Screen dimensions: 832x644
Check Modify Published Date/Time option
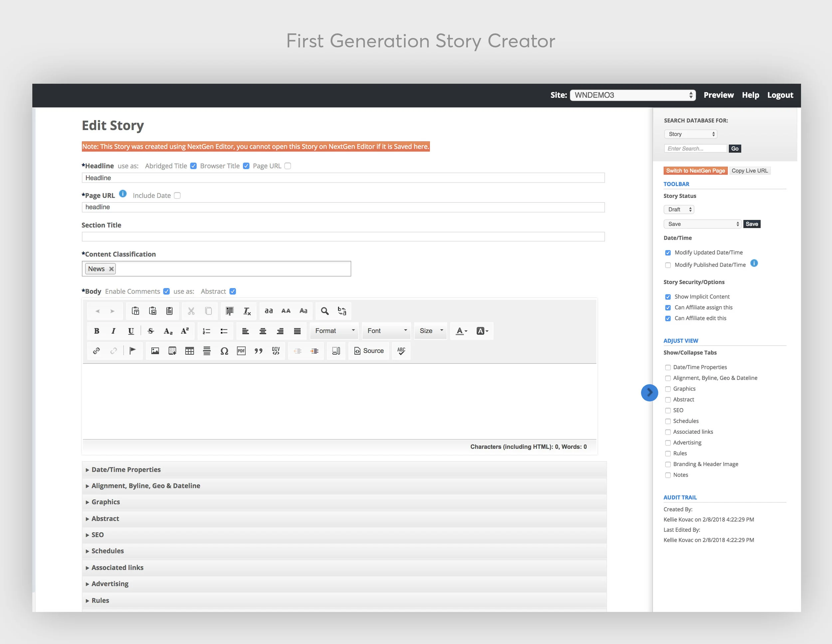click(x=668, y=265)
